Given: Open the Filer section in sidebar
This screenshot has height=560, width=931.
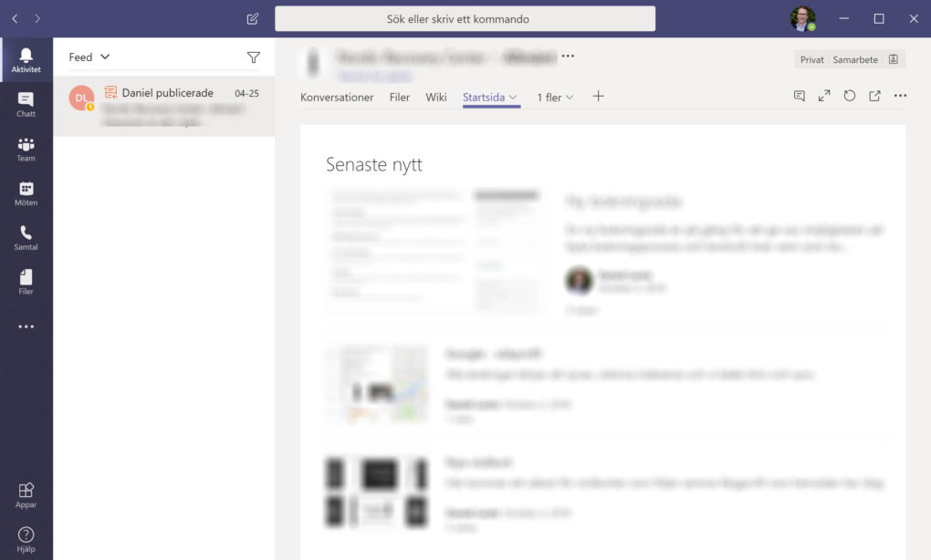Looking at the screenshot, I should [x=26, y=282].
